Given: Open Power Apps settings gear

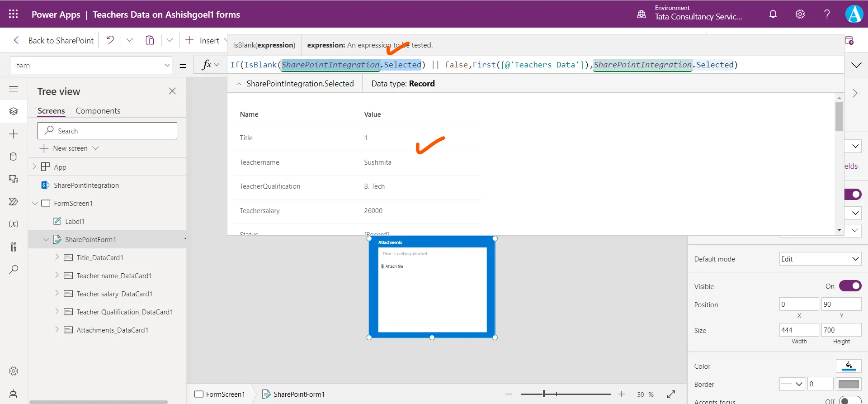Looking at the screenshot, I should [800, 14].
